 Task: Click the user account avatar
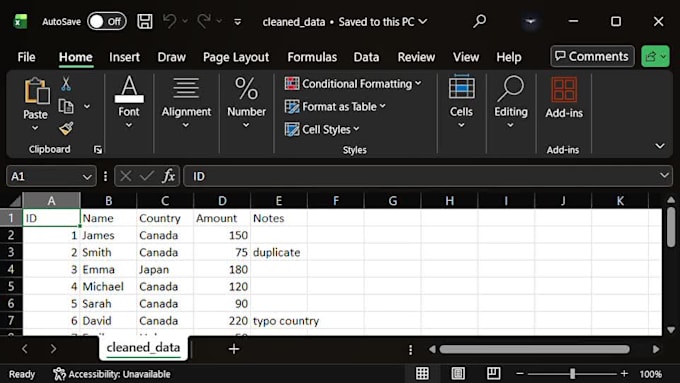pos(530,21)
